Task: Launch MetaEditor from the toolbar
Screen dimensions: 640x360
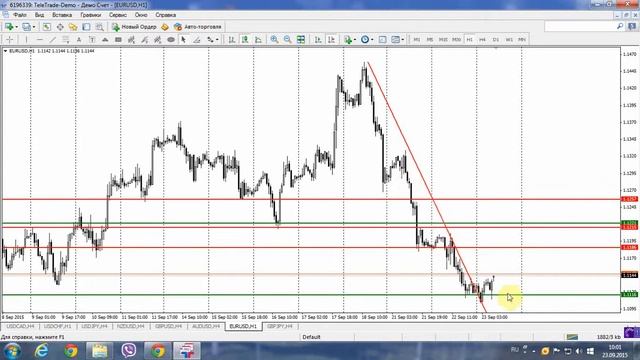Action: (164, 27)
